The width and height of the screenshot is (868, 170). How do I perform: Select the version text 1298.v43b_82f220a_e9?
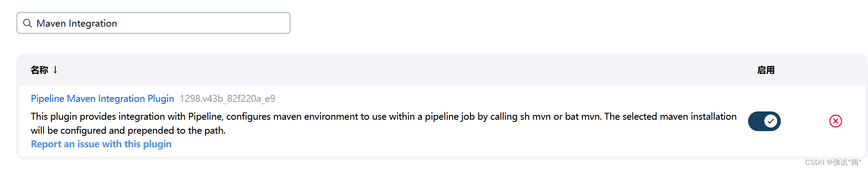[x=227, y=98]
